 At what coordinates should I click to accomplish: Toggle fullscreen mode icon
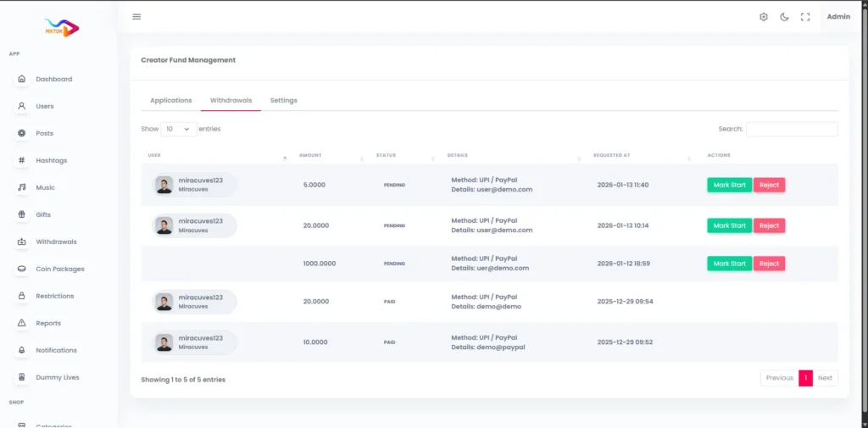pyautogui.click(x=805, y=17)
